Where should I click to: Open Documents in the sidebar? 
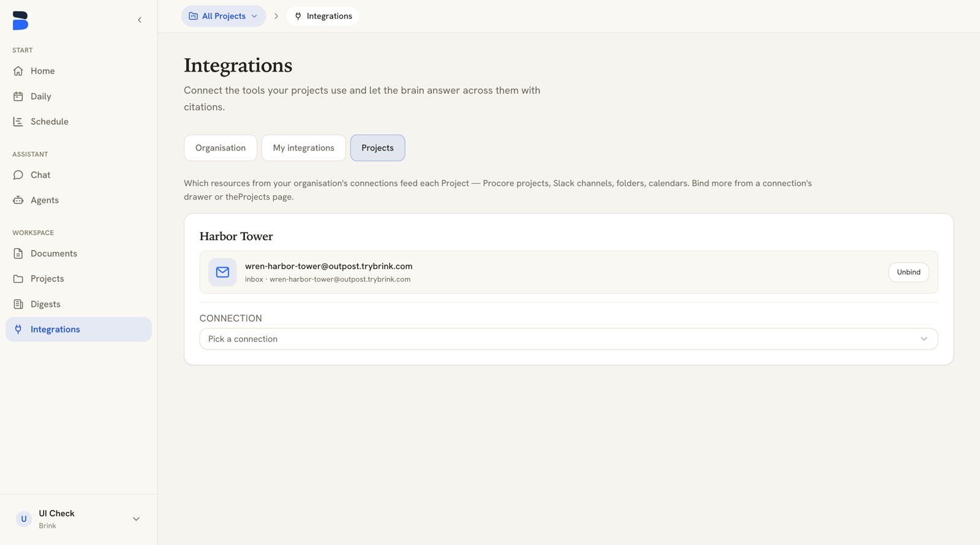(78, 254)
